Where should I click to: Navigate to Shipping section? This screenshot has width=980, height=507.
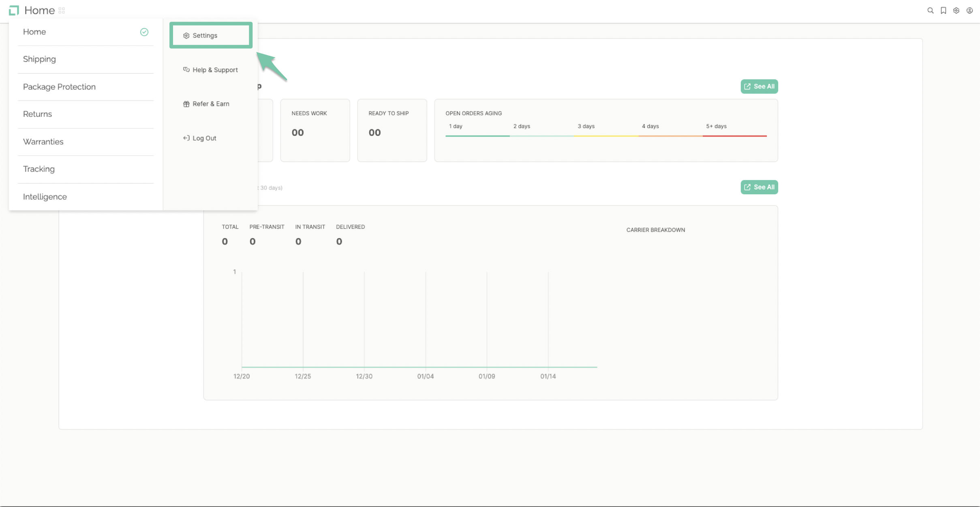tap(86, 59)
